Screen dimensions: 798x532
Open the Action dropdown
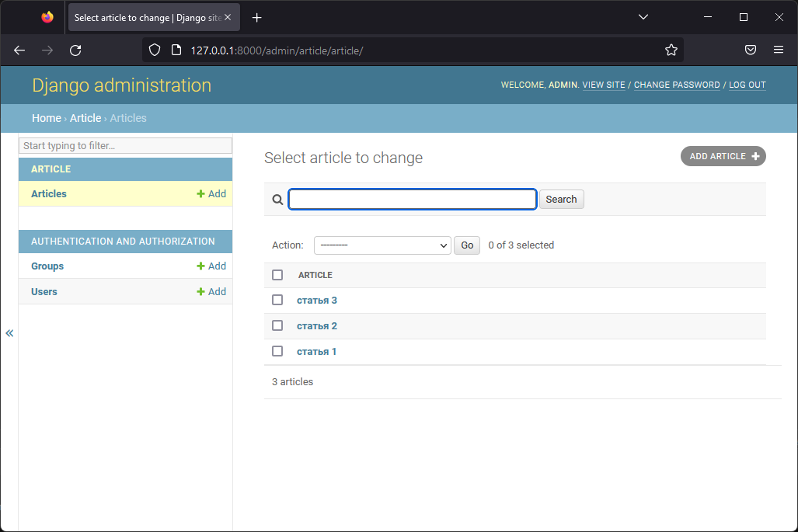click(x=382, y=245)
